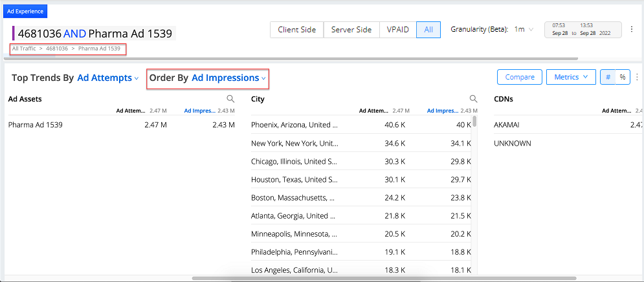Switch values to percentage (%) display

(622, 77)
